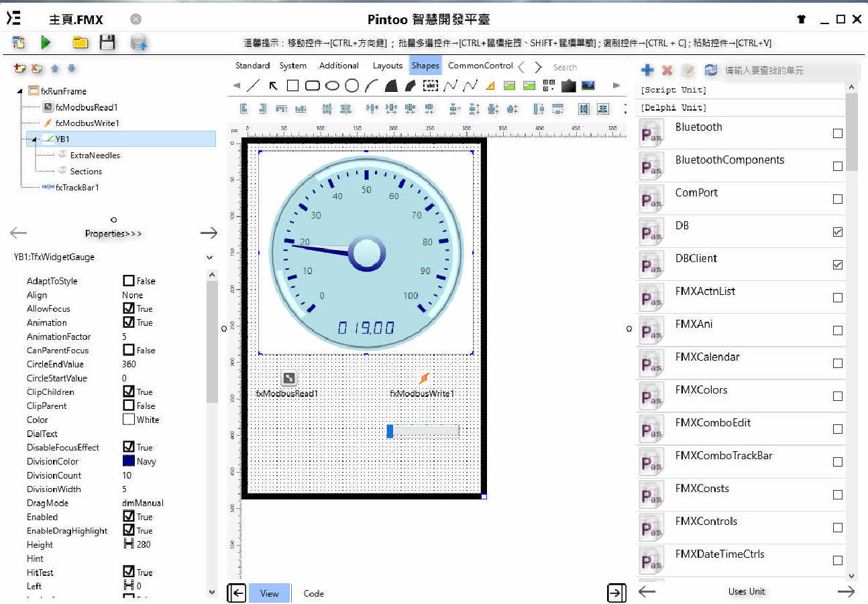The width and height of the screenshot is (868, 604).
Task: Collapse right panel with bottom arrow button
Action: coord(616,593)
